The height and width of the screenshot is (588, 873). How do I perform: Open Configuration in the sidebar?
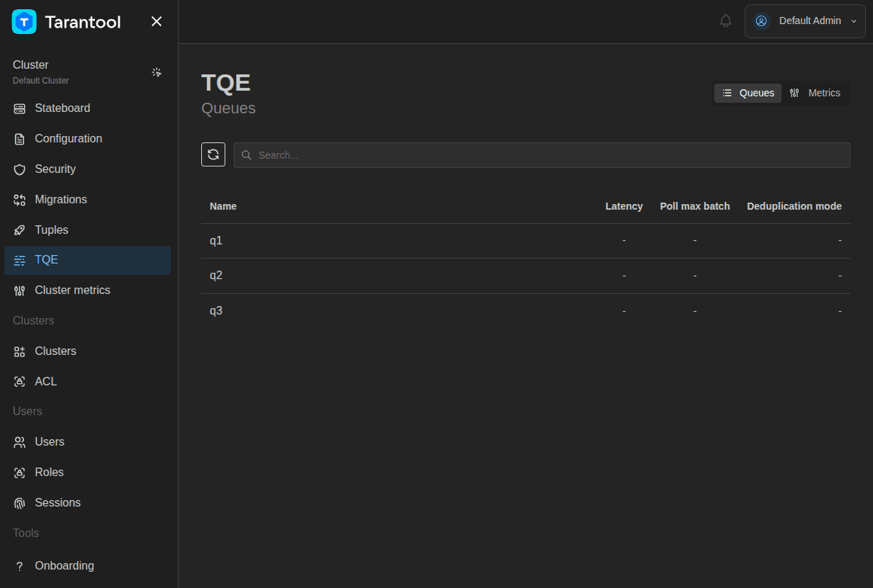pos(87,139)
